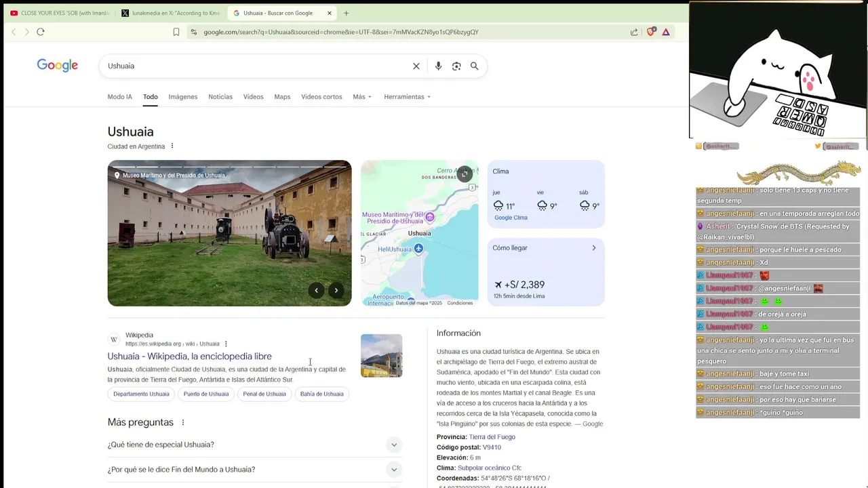Click the Wikipedia favicon in result
Screen dimensions: 868x488
pos(114,339)
